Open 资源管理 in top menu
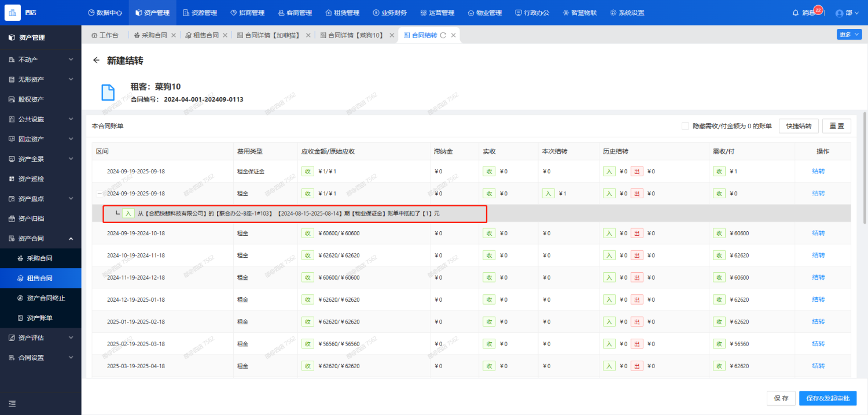 coord(200,13)
